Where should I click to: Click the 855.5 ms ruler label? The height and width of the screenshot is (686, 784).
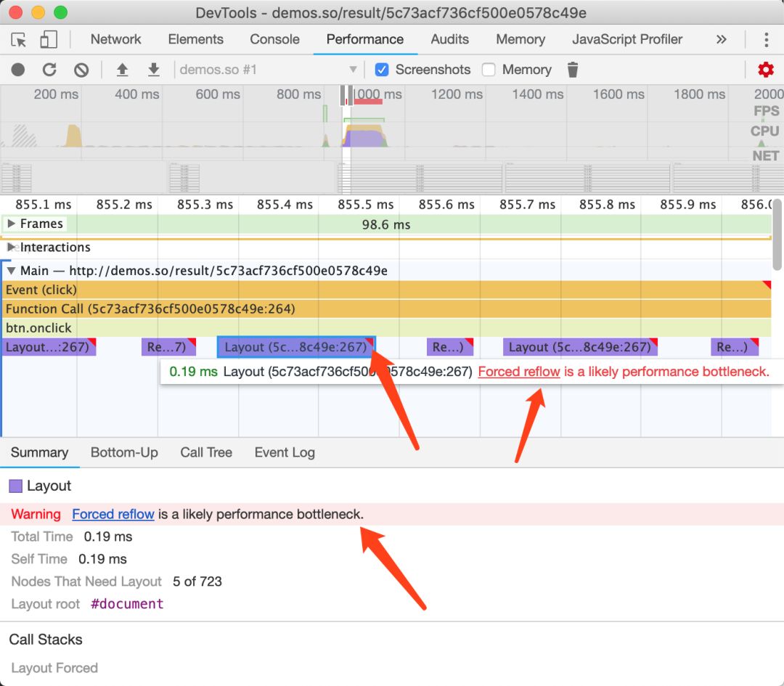365,205
